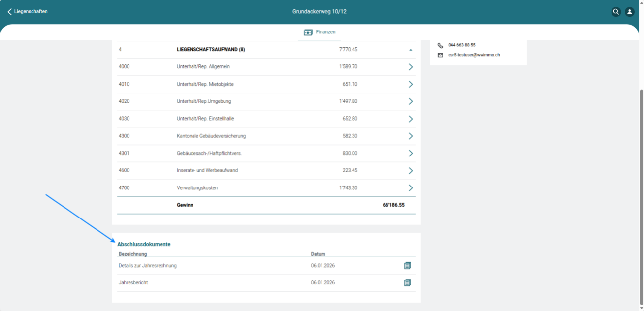Switch to the Finanzen tab
The height and width of the screenshot is (311, 644).
pyautogui.click(x=320, y=32)
